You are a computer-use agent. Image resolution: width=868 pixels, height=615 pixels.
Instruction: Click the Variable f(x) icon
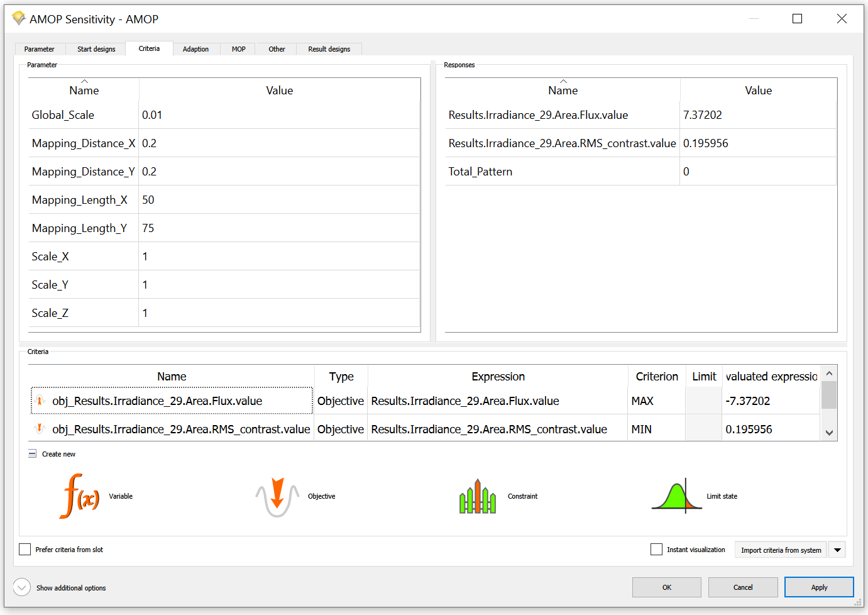pyautogui.click(x=80, y=496)
